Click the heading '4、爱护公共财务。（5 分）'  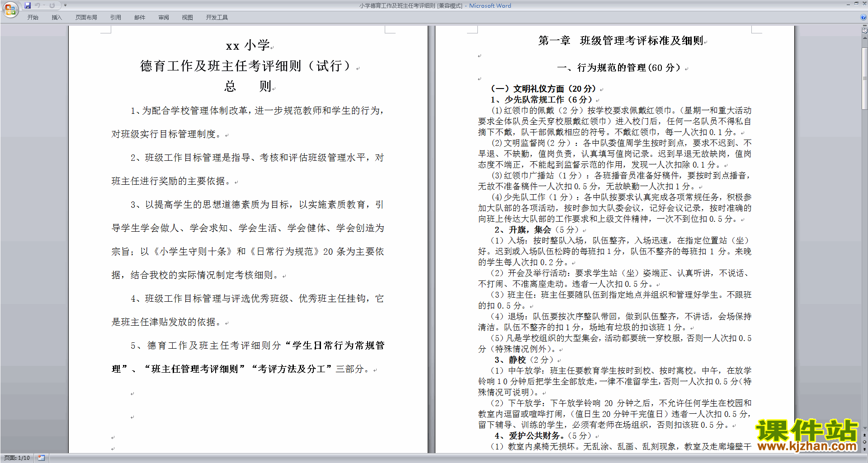coord(544,436)
